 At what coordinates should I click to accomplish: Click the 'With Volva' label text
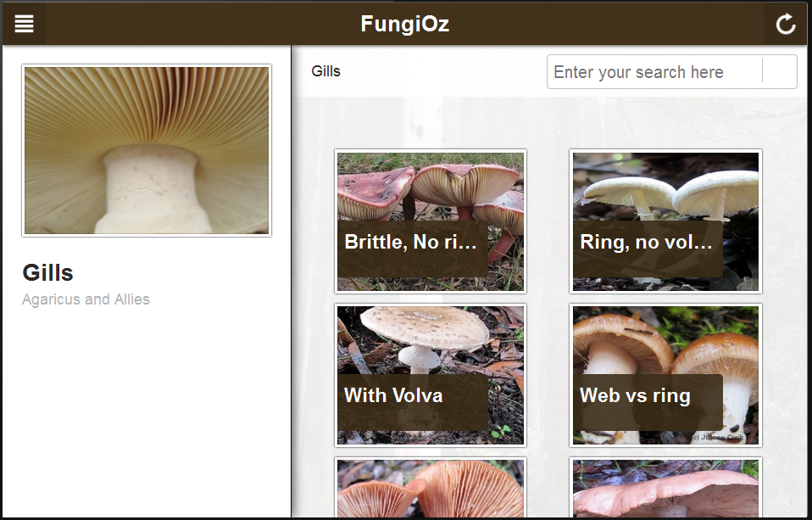click(x=393, y=395)
